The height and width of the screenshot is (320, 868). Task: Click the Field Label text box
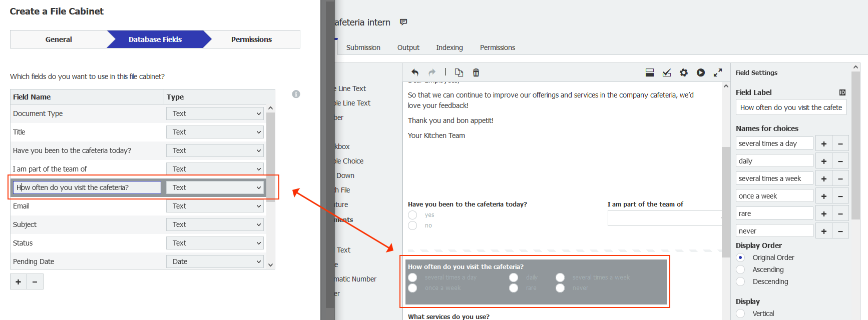[790, 107]
